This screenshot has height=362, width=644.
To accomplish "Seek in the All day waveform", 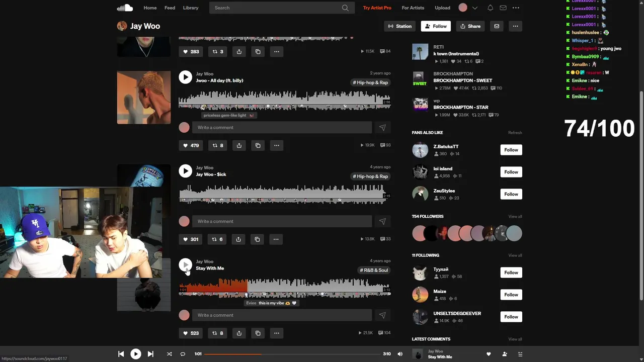I will [x=285, y=100].
